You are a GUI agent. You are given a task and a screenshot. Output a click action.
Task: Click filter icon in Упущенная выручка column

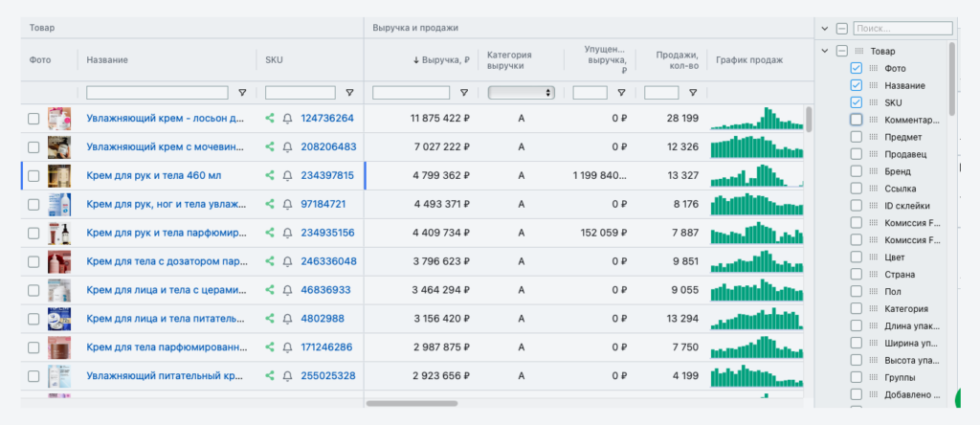click(x=622, y=93)
